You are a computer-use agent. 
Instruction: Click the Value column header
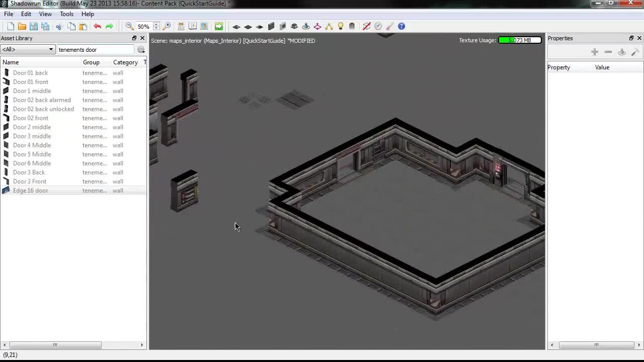click(x=618, y=67)
